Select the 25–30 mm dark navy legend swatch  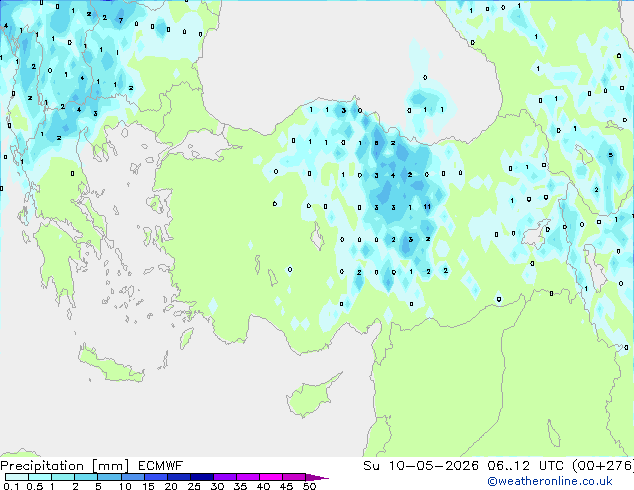point(202,477)
